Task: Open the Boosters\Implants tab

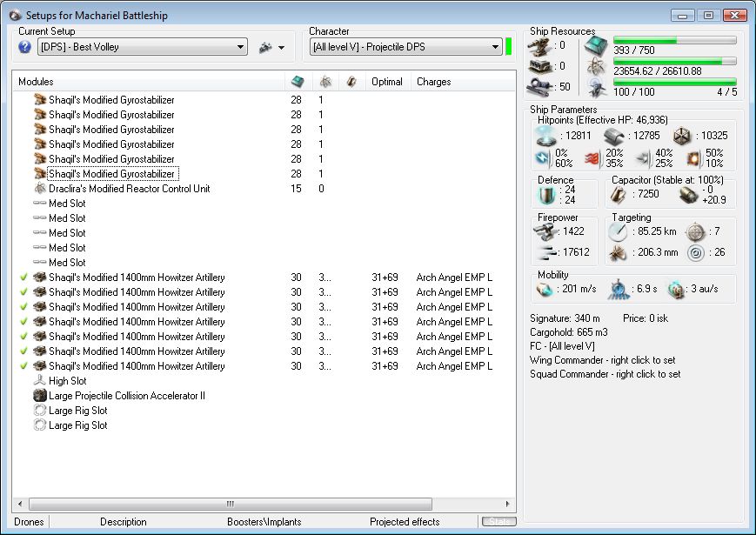Action: [264, 521]
